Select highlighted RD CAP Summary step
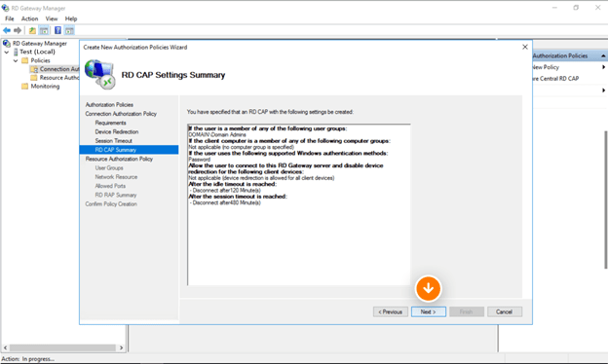 pos(129,150)
